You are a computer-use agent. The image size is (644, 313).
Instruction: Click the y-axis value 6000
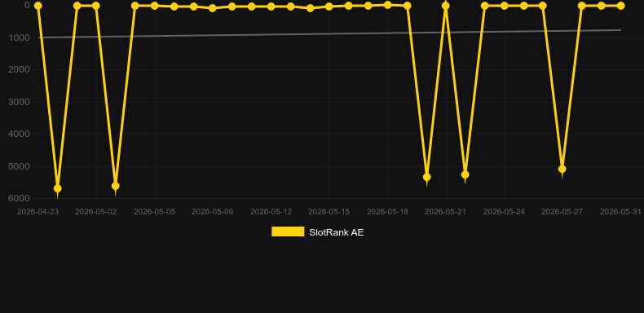(x=19, y=198)
